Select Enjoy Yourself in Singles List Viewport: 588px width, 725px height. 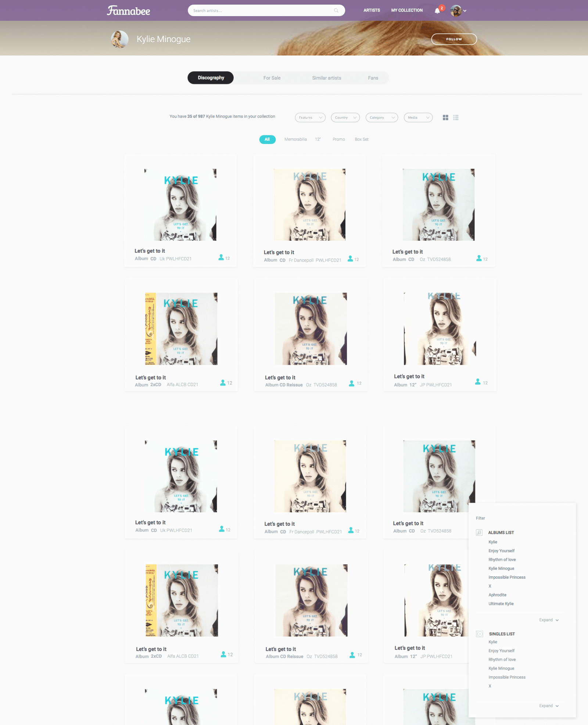(x=501, y=651)
